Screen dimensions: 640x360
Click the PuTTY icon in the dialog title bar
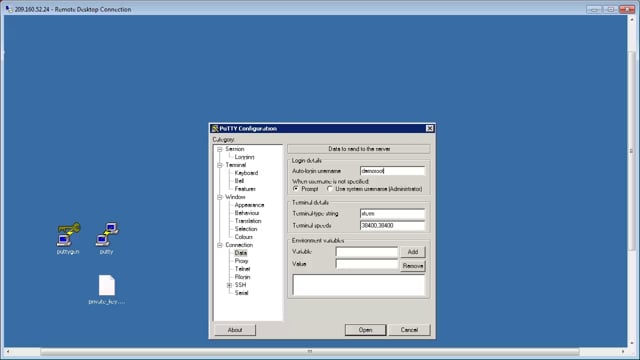tap(215, 129)
